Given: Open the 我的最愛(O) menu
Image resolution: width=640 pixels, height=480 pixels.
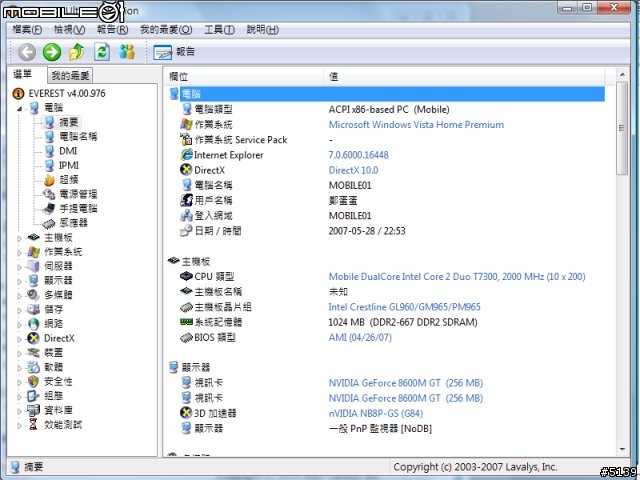Looking at the screenshot, I should (166, 30).
